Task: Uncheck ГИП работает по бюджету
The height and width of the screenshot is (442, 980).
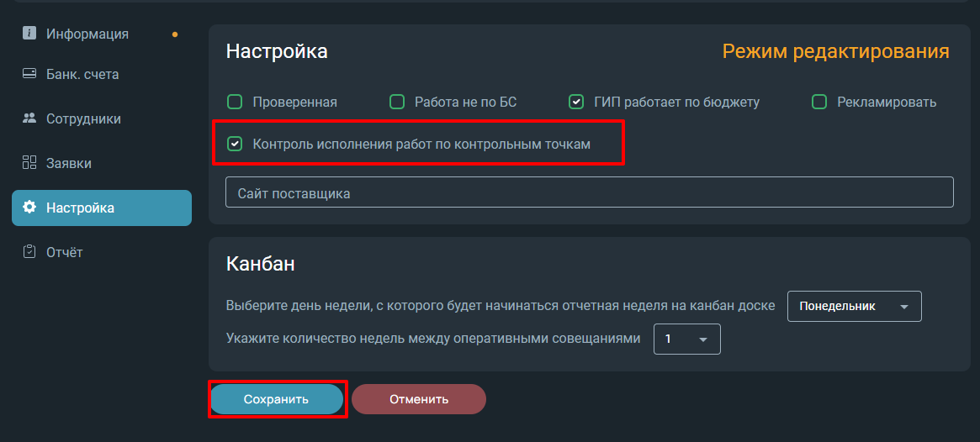Action: (576, 102)
